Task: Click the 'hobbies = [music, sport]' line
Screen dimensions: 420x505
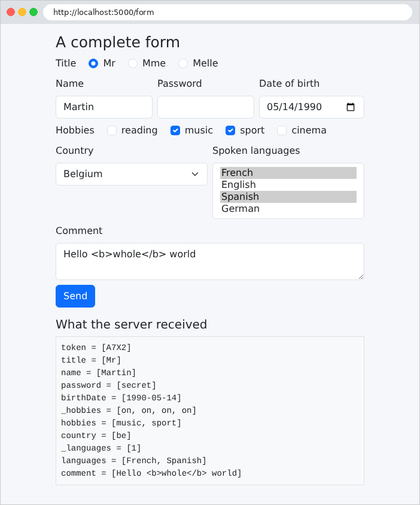Action: (x=121, y=423)
